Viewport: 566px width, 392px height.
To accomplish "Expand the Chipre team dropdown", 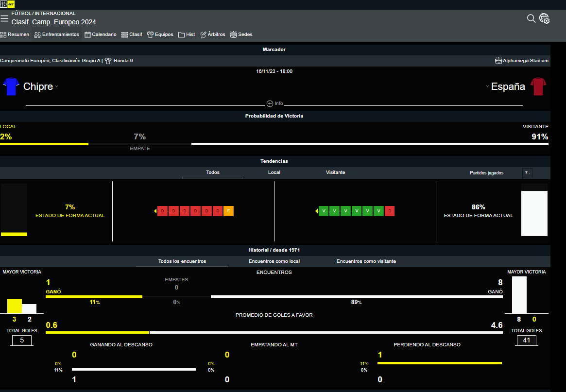I will click(57, 86).
